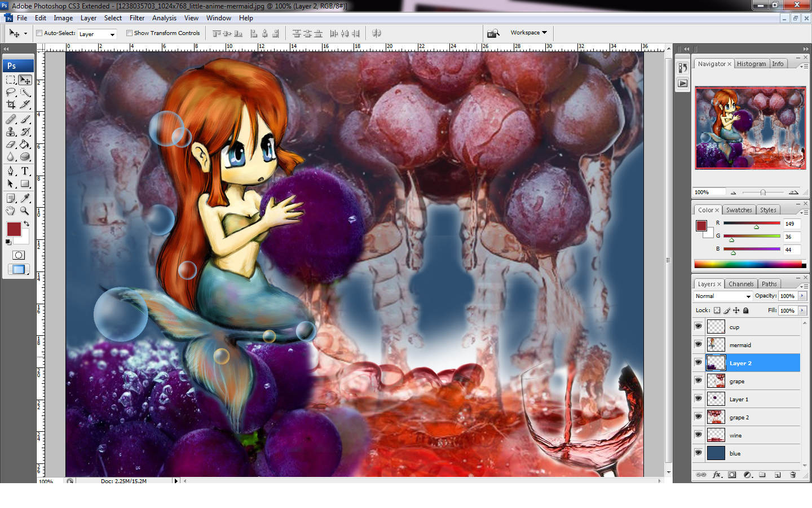The width and height of the screenshot is (812, 508).
Task: Enable Show Transform Controls checkbox
Action: click(129, 33)
